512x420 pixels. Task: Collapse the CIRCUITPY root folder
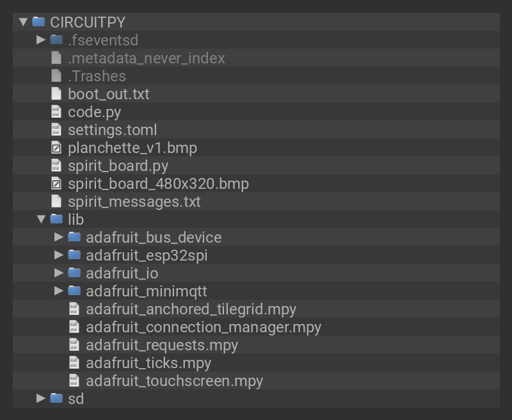pos(24,22)
